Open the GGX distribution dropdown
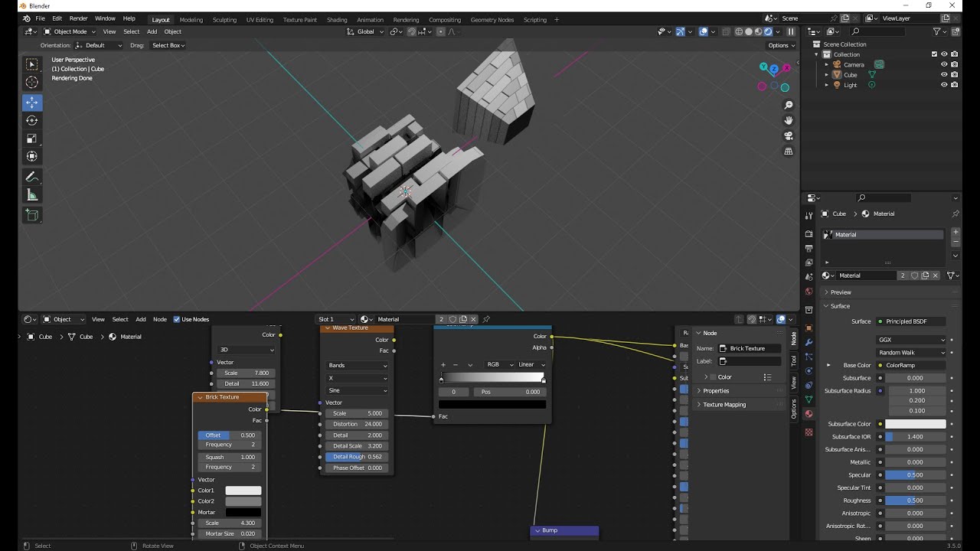The height and width of the screenshot is (551, 980). point(911,340)
